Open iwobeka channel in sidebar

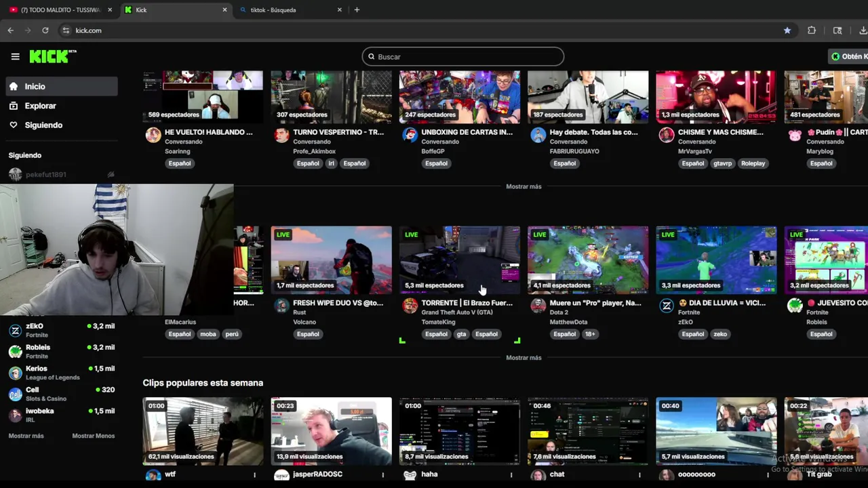pos(62,415)
